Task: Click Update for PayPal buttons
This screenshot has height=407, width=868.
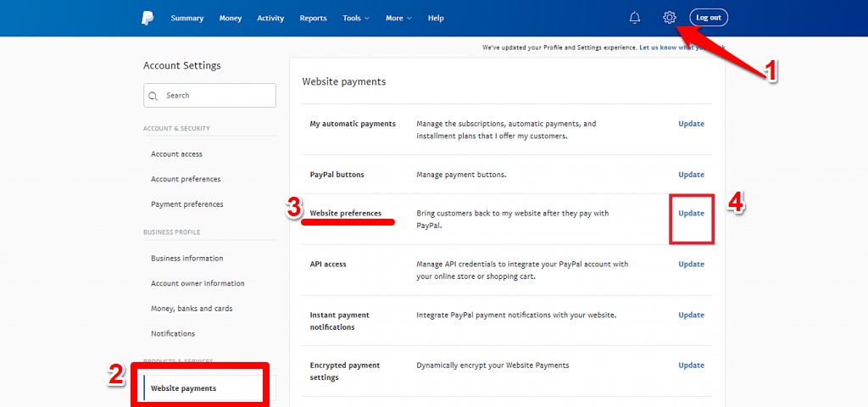Action: [x=691, y=175]
